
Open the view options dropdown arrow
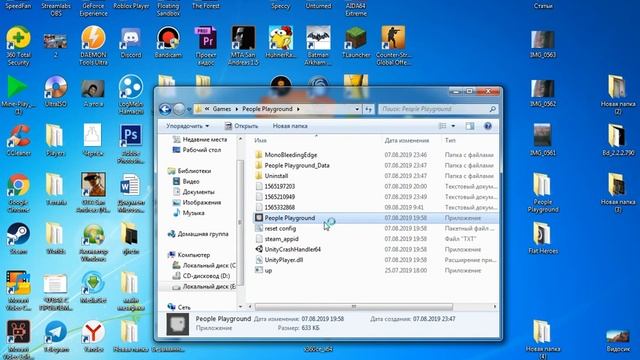click(x=453, y=126)
